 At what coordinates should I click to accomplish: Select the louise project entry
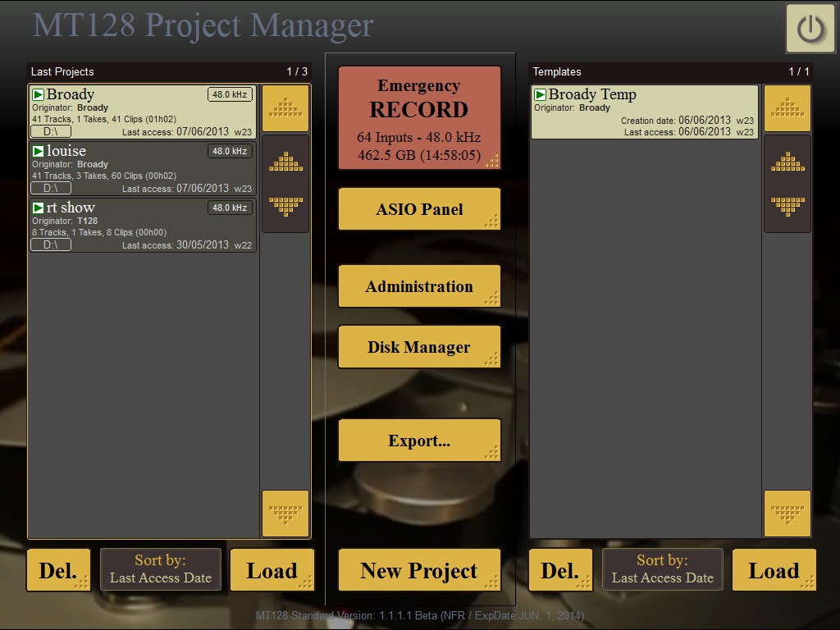pos(143,169)
